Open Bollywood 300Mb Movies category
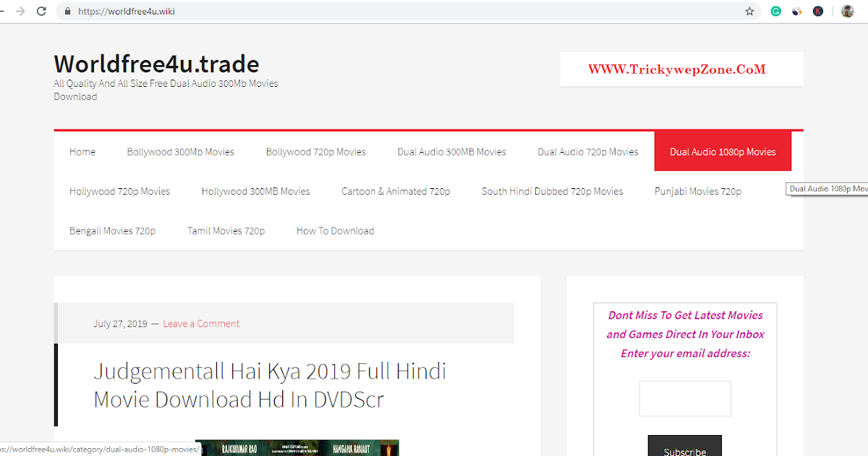This screenshot has width=868, height=456. (181, 152)
